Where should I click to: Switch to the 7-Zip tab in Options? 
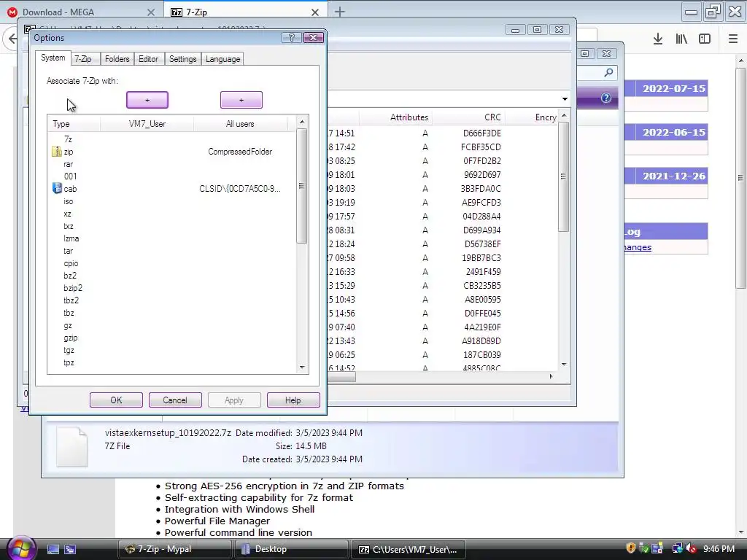point(83,59)
